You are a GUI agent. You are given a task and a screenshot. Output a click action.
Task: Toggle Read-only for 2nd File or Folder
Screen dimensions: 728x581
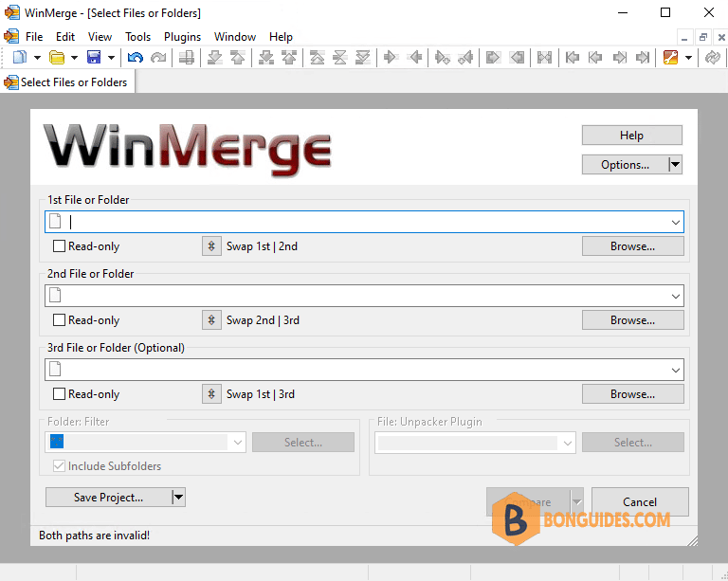59,320
